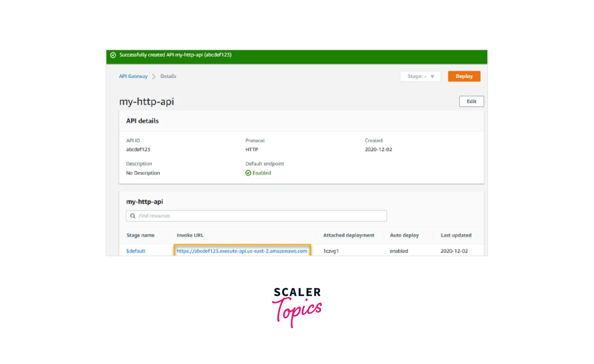Open the highlighted Invoke URL link
Viewport: 594px width, 364px height.
point(242,251)
